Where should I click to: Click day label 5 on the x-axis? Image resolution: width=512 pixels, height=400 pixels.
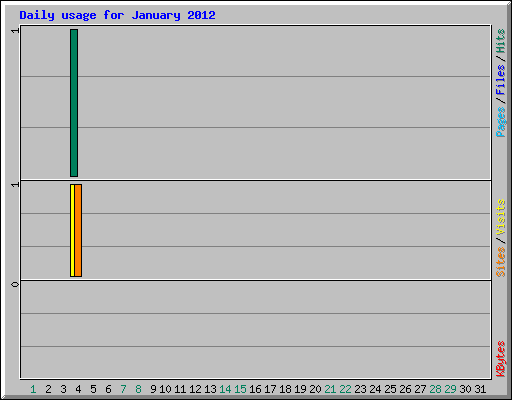click(x=93, y=389)
